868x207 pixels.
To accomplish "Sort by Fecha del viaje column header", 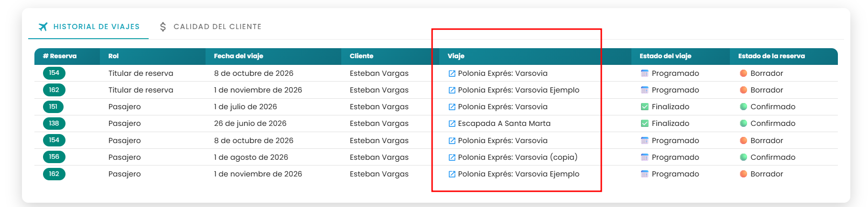I will click(x=239, y=56).
